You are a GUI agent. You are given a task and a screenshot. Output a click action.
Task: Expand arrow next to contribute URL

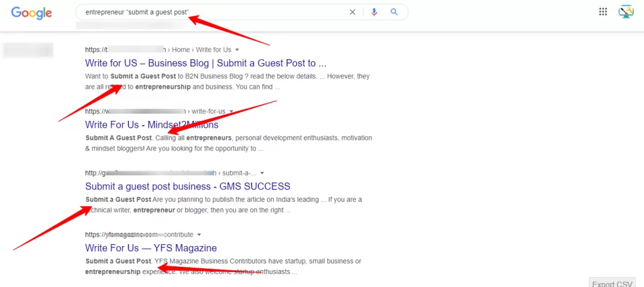199,235
